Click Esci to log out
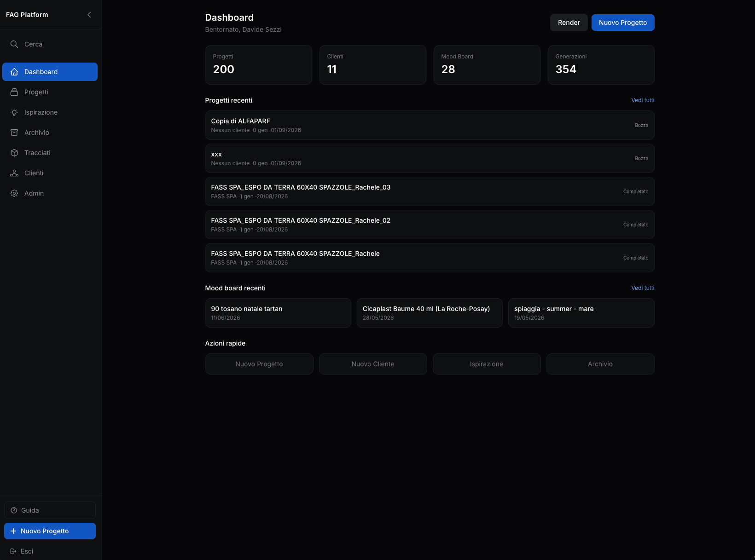 click(x=27, y=551)
